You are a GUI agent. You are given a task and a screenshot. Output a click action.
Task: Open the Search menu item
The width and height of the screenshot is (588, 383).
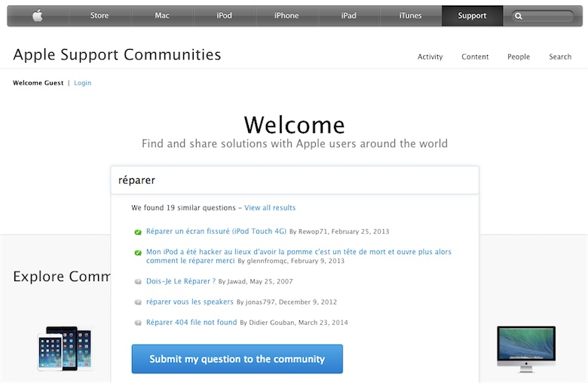tap(560, 57)
